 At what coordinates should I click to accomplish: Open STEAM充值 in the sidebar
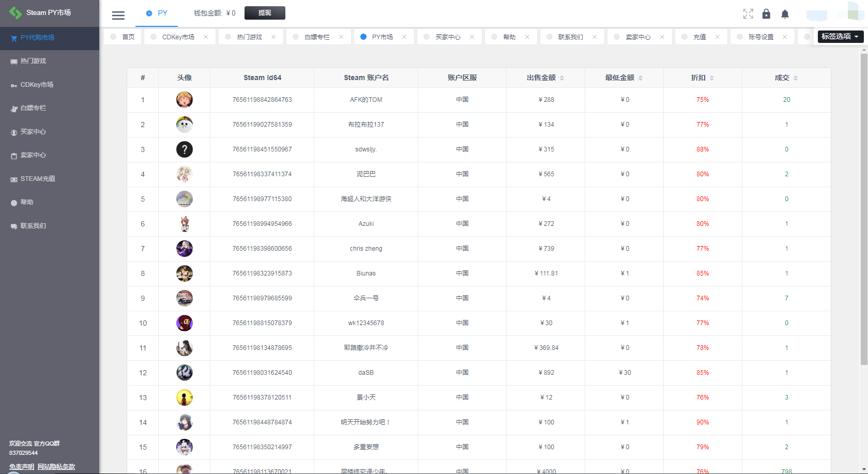[x=13, y=178]
